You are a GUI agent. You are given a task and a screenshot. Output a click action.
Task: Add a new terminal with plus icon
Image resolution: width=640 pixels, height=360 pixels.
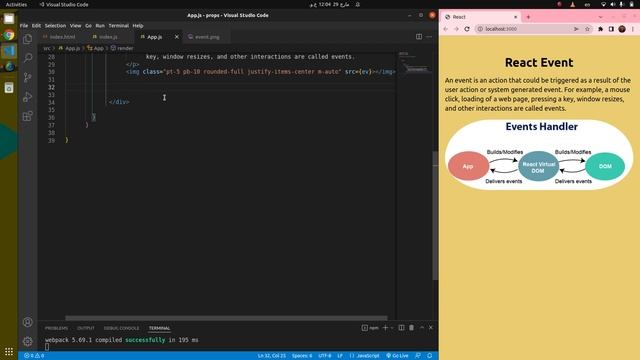tap(385, 328)
